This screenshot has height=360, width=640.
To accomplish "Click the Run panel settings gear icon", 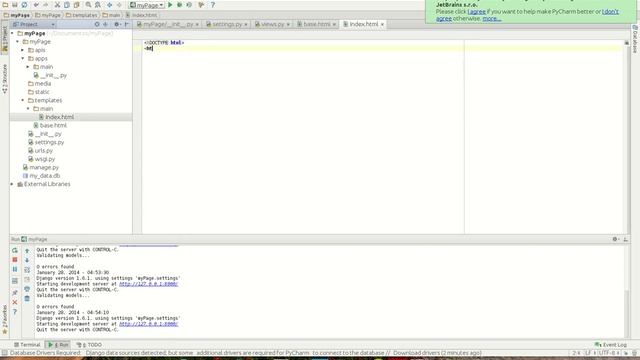I will 616,239.
